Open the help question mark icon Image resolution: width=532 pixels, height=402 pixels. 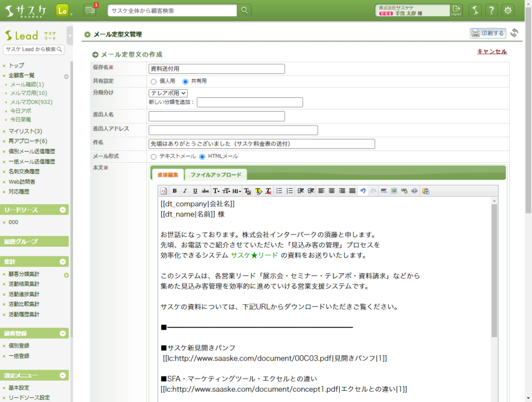492,10
